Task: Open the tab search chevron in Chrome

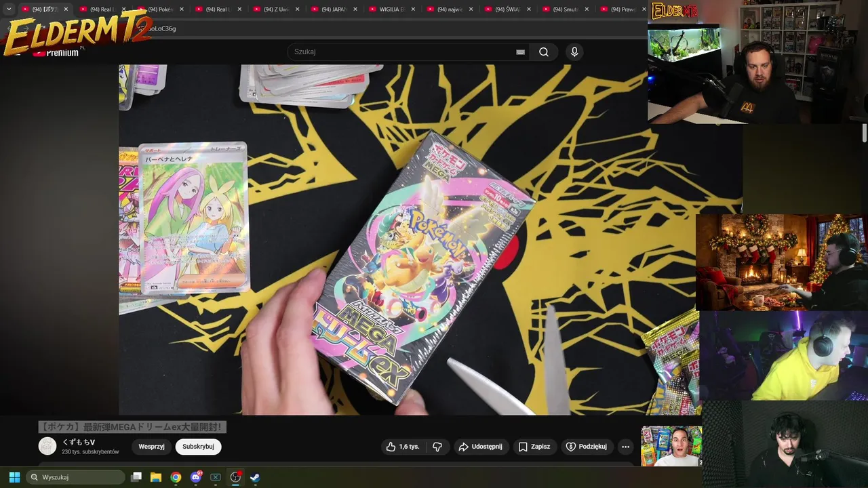Action: (9, 9)
